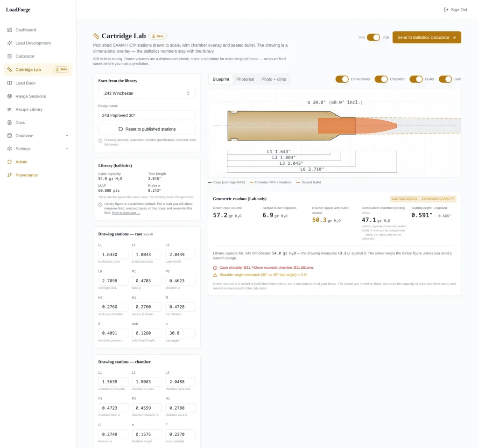Click the cartridge OAL field showing 2.7098

(113, 280)
